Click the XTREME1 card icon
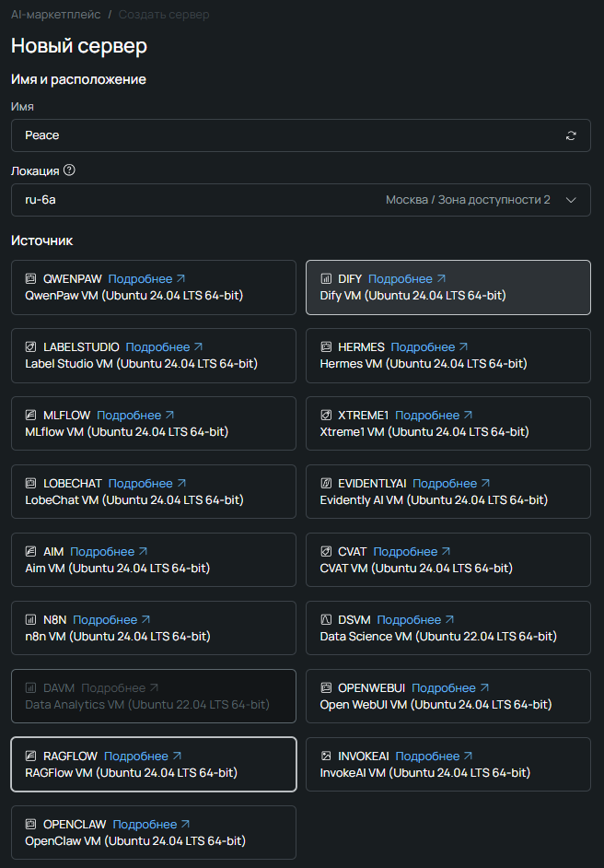 (326, 416)
